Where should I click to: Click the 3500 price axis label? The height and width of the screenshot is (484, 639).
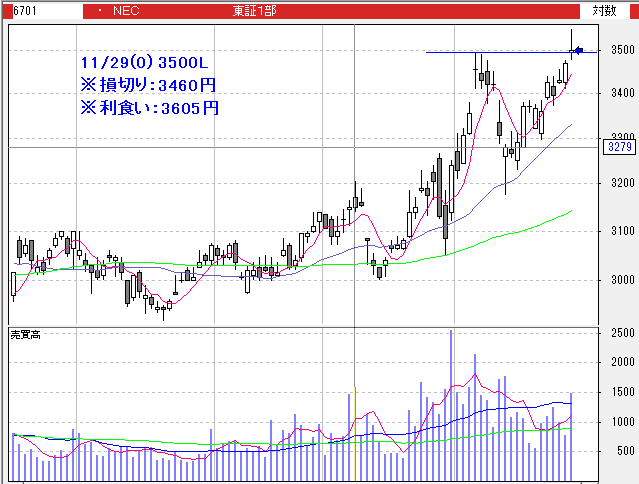coord(623,50)
